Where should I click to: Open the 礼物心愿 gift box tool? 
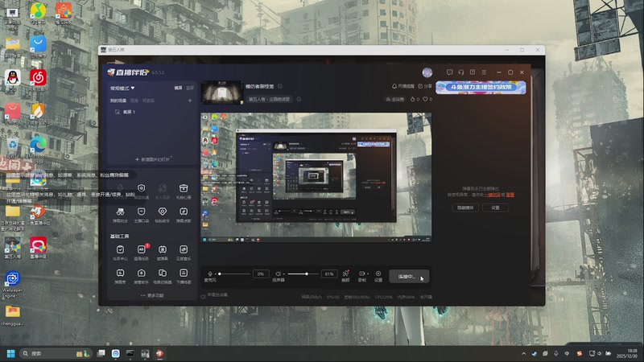tap(184, 188)
